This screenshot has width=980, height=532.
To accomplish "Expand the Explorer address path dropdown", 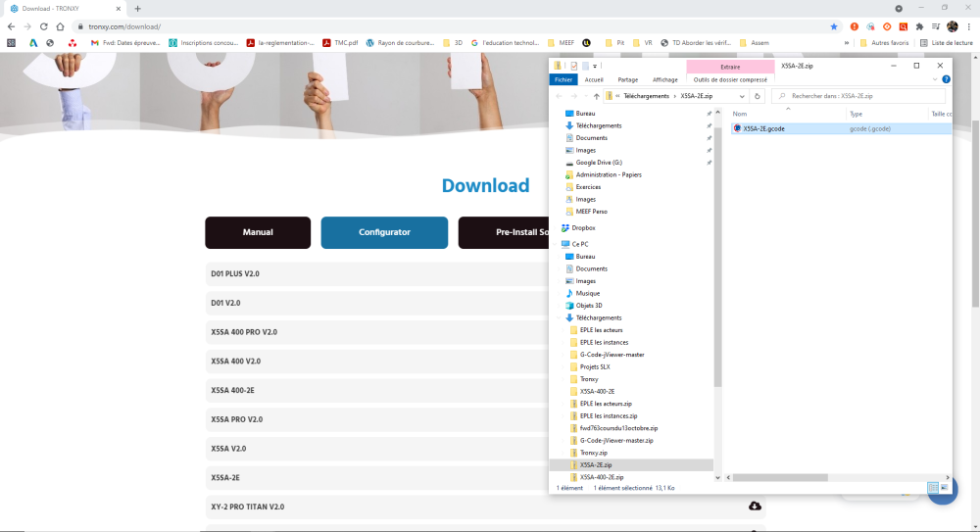I will click(742, 96).
